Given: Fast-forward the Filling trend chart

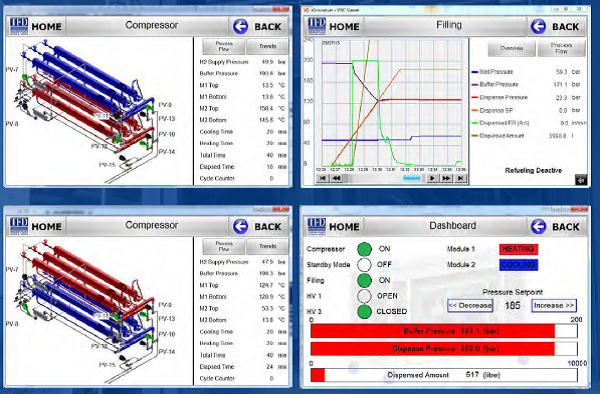Looking at the screenshot, I should pyautogui.click(x=446, y=178).
